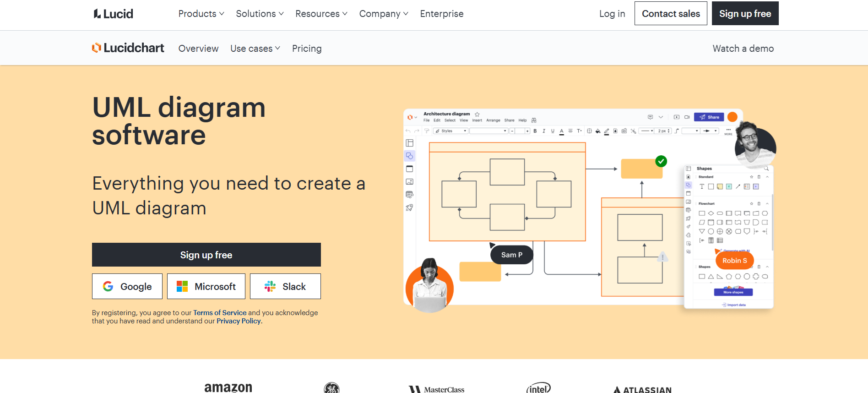
Task: Open the Overview tab
Action: point(198,49)
